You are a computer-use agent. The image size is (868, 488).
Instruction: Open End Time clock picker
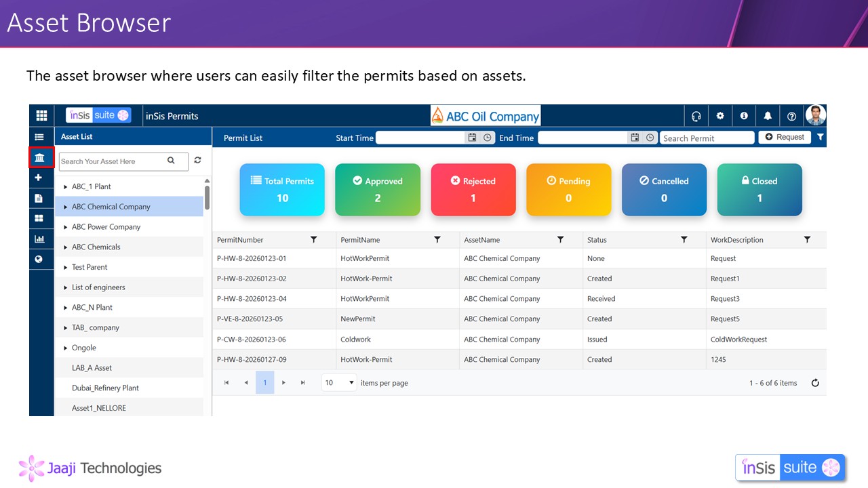[650, 138]
